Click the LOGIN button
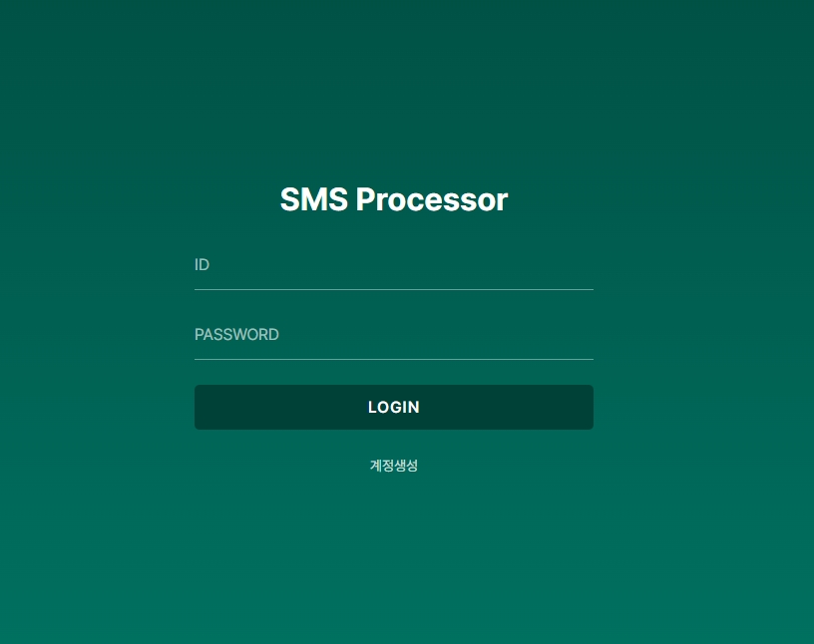 tap(393, 407)
